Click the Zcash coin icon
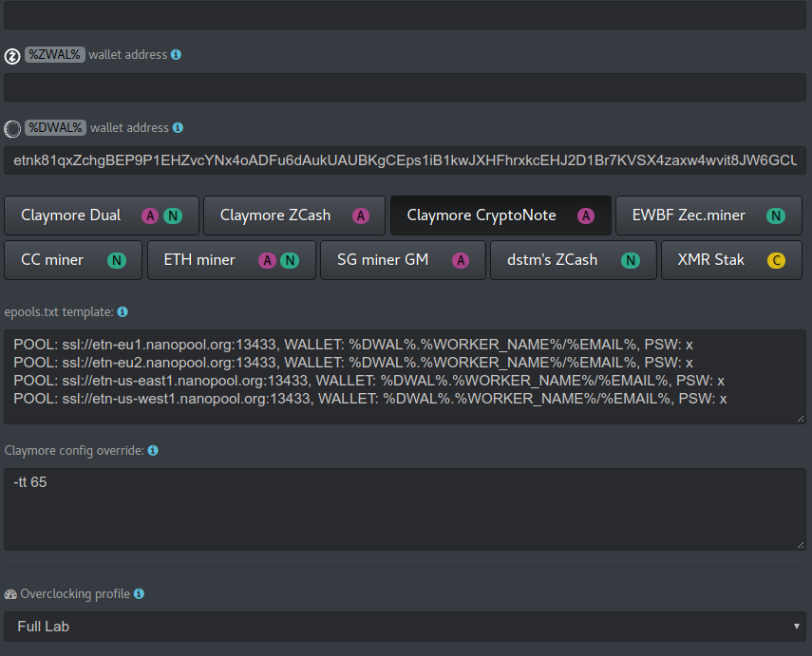Screen dimensions: 812x656 [12, 56]
